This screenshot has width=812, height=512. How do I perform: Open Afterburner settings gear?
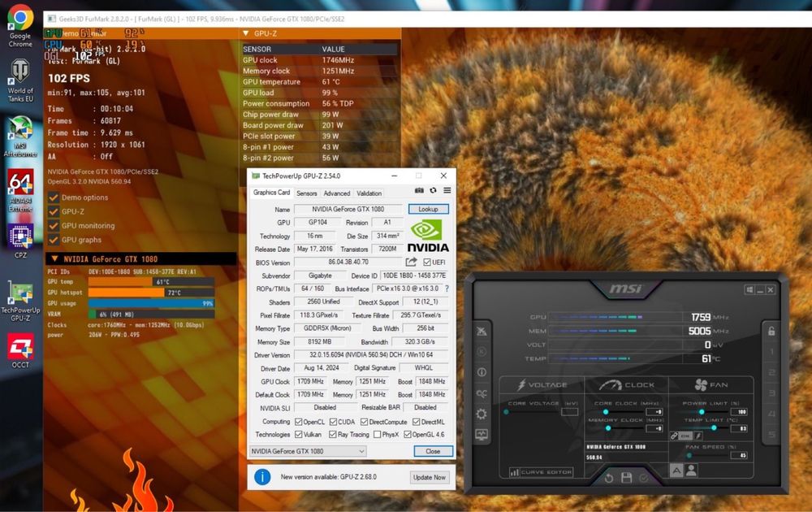pyautogui.click(x=482, y=414)
